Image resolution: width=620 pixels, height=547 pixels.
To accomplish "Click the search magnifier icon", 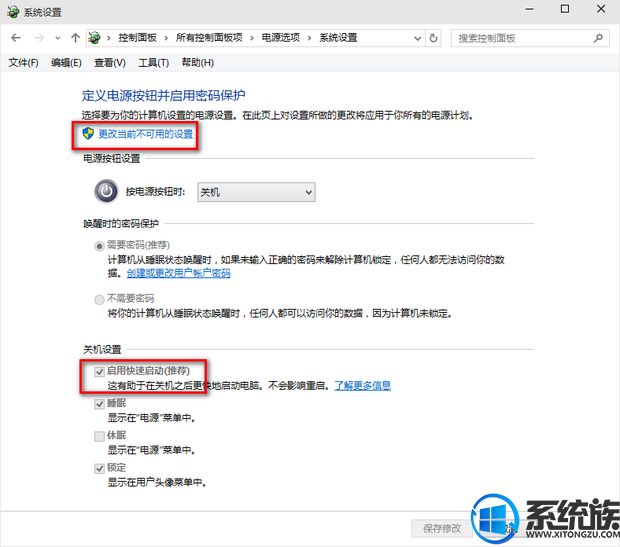I will click(598, 38).
